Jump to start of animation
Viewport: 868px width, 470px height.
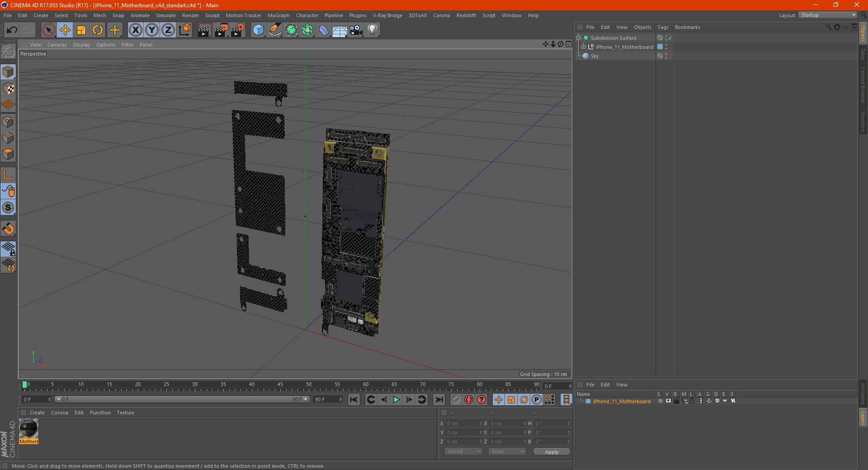pyautogui.click(x=354, y=399)
